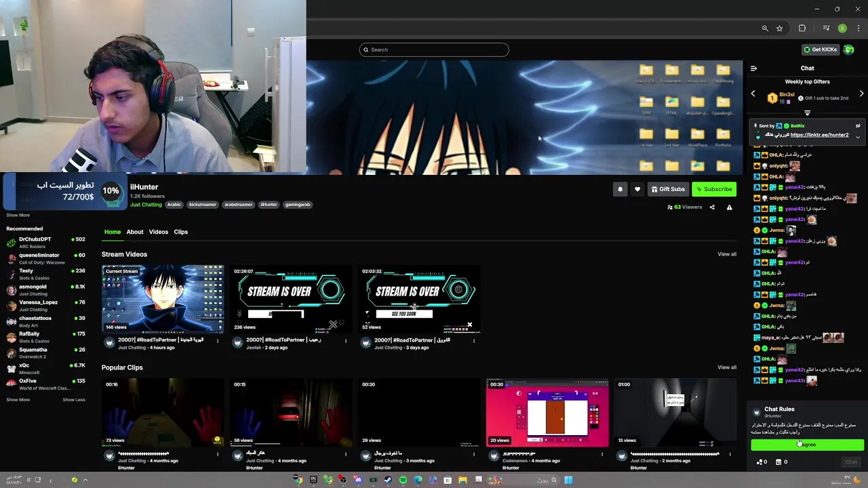Open Squamatha recommended channel
The image size is (868, 488).
[x=45, y=352]
